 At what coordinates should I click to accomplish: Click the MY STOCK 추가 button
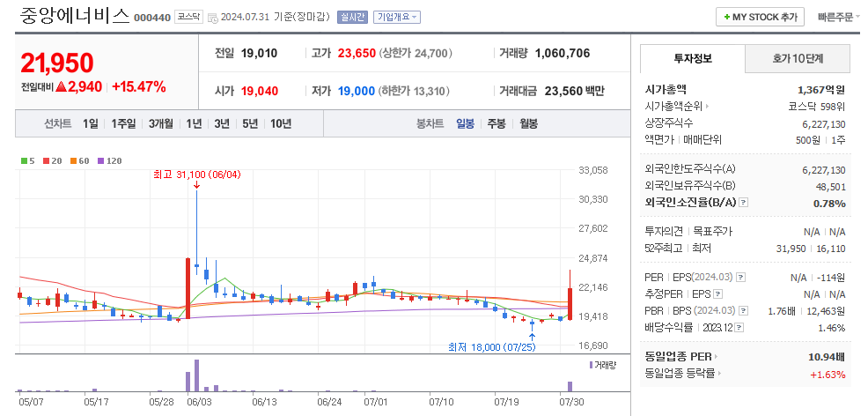[x=760, y=17]
